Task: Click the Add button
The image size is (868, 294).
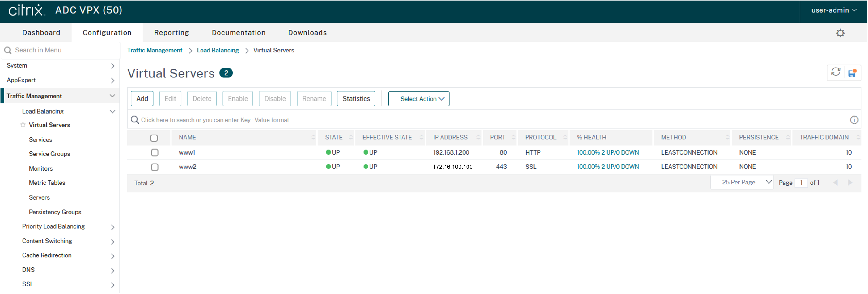Action: [x=142, y=98]
